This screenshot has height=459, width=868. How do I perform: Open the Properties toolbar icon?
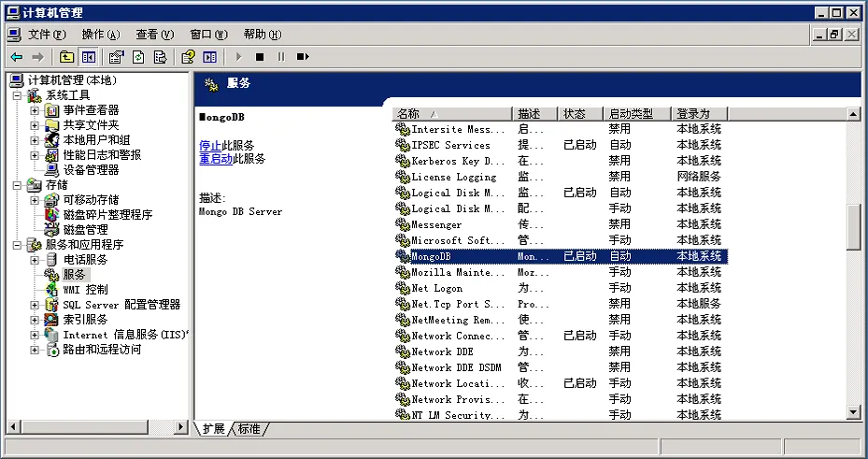click(116, 56)
